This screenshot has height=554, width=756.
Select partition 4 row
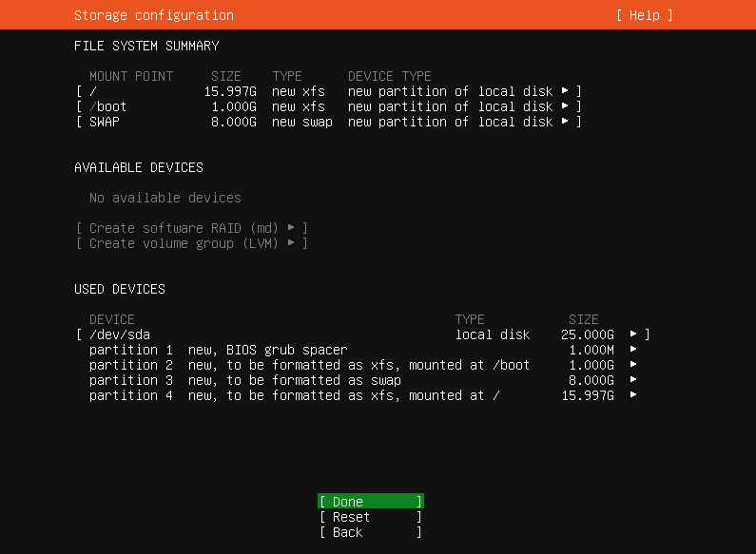(363, 395)
